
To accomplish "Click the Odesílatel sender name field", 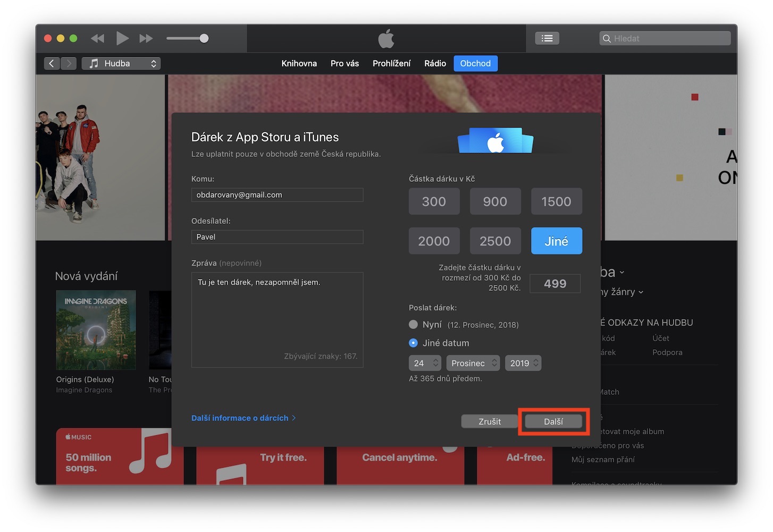I will pos(277,237).
